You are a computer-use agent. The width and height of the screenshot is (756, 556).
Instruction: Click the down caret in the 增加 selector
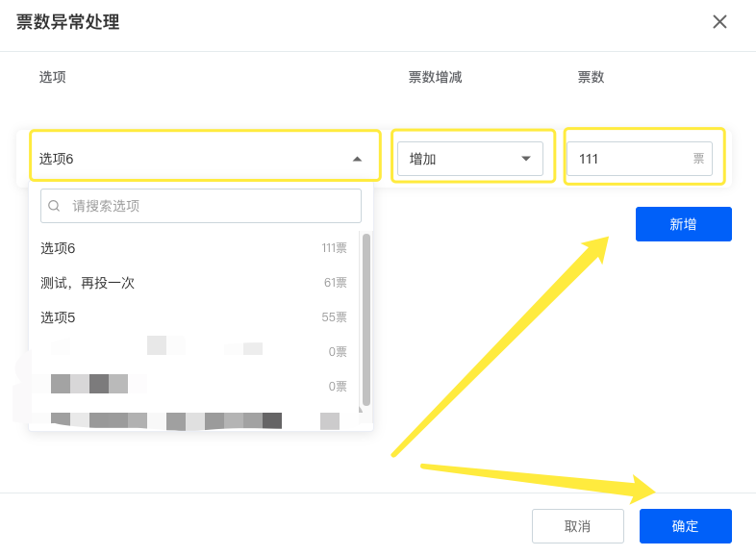coord(525,159)
